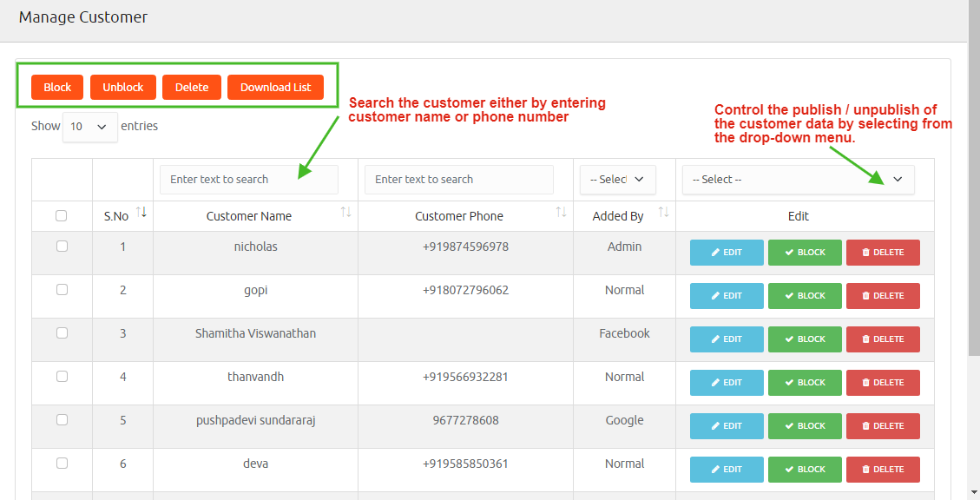The height and width of the screenshot is (500, 980).
Task: Block customer gopi
Action: [805, 296]
